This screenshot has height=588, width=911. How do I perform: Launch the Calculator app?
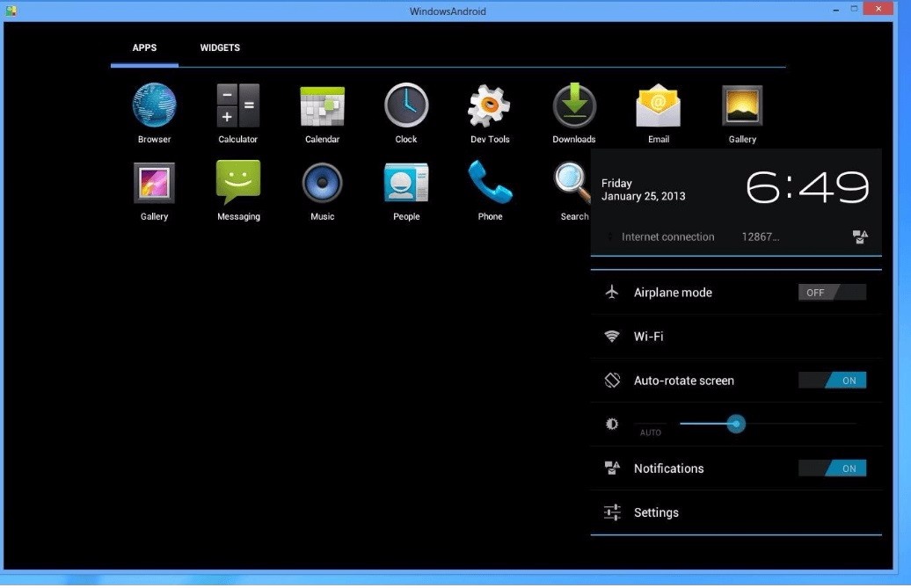pyautogui.click(x=238, y=106)
